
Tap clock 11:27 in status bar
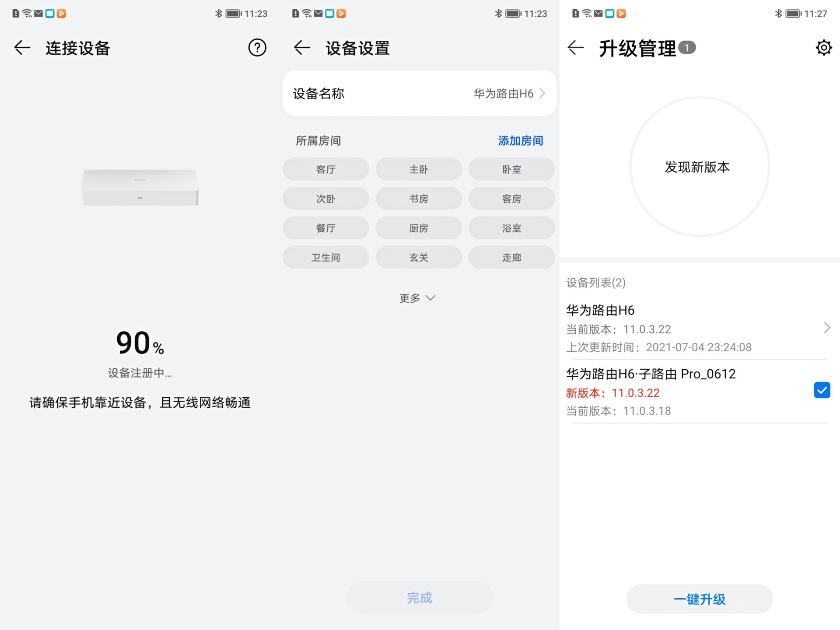tap(815, 14)
